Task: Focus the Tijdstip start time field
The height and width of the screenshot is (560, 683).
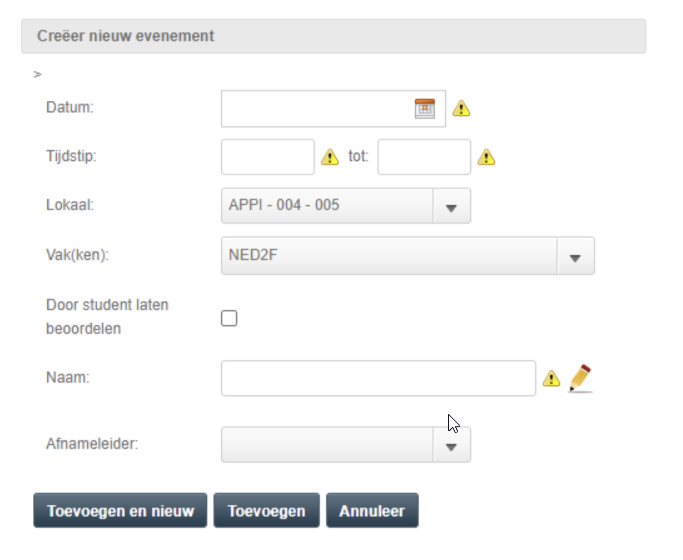Action: coord(268,157)
